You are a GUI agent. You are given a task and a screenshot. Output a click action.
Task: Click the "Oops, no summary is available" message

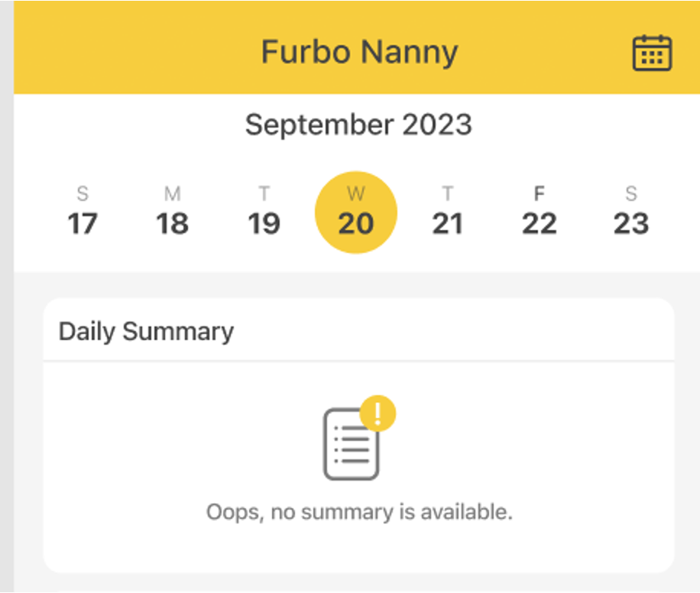point(359,511)
